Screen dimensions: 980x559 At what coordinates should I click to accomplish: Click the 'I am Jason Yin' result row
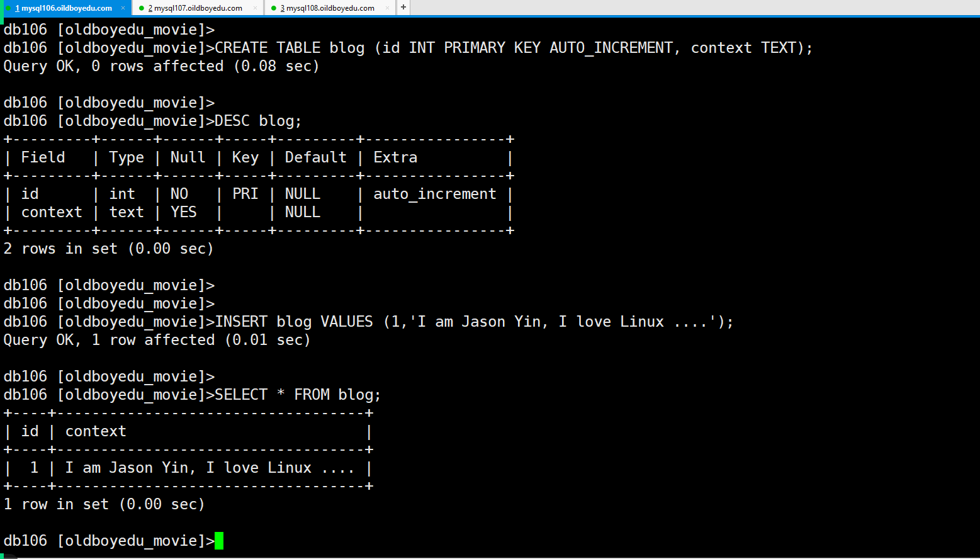(x=188, y=468)
